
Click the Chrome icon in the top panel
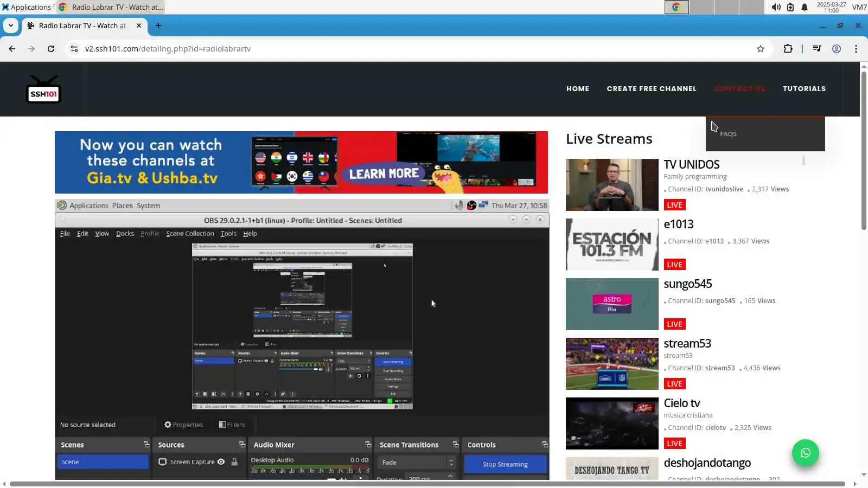676,7
